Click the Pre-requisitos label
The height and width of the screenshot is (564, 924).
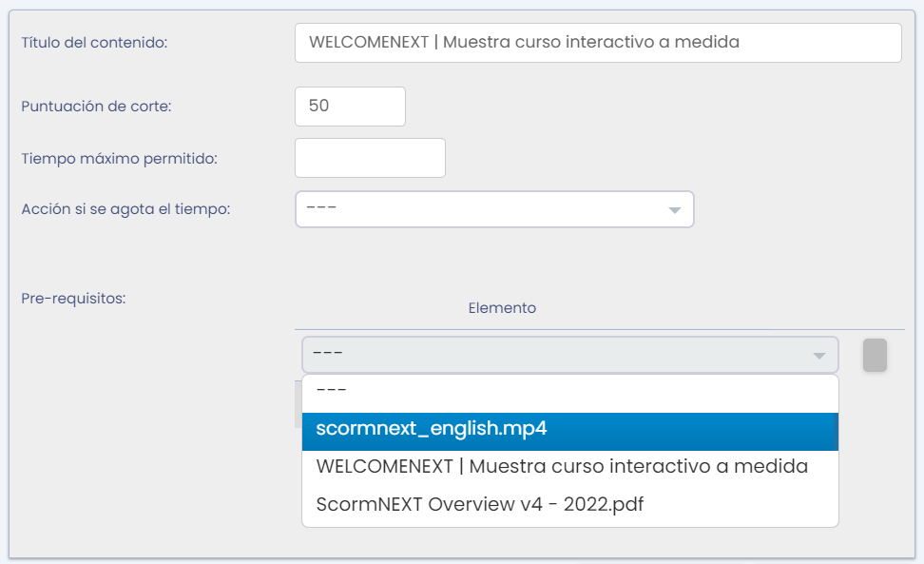(x=73, y=299)
